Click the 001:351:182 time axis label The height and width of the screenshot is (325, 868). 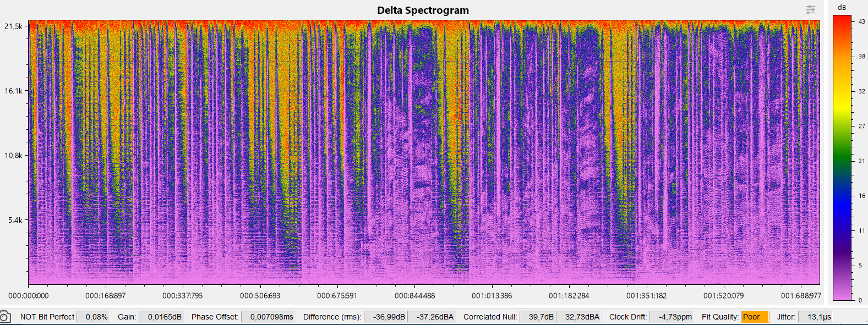[x=647, y=296]
